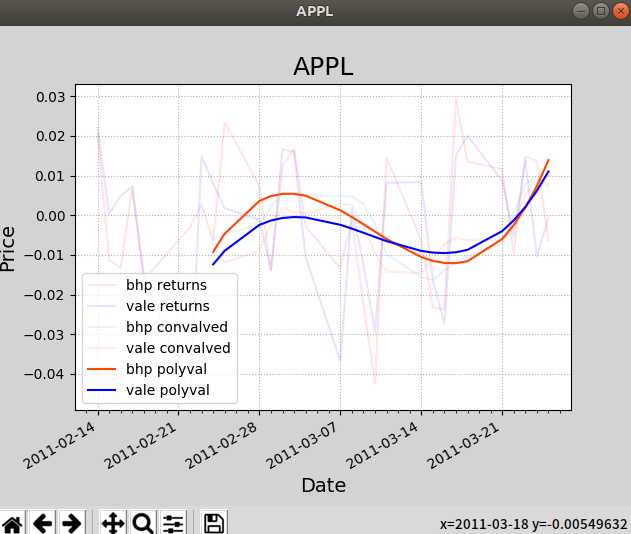The width and height of the screenshot is (631, 534).
Task: Click the −0.01 y-axis tick label
Action: pos(44,255)
